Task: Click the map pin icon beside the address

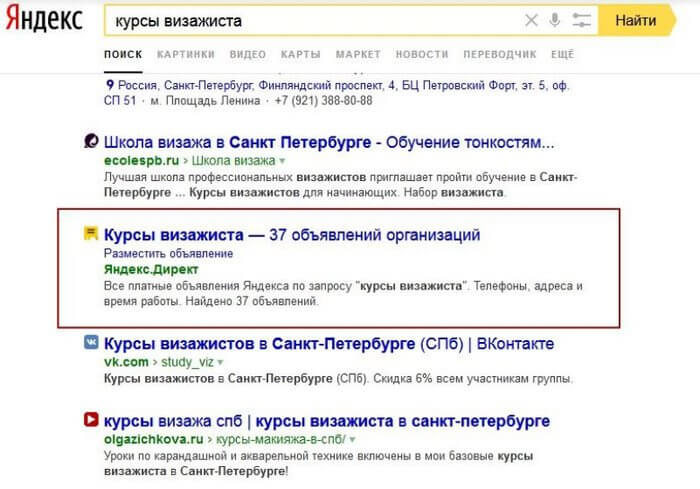Action: point(109,84)
